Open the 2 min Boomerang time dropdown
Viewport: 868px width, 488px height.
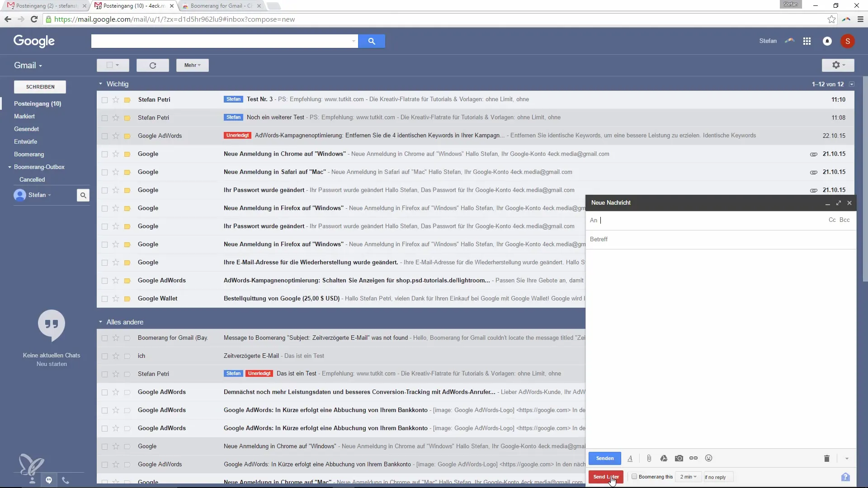coord(688,477)
